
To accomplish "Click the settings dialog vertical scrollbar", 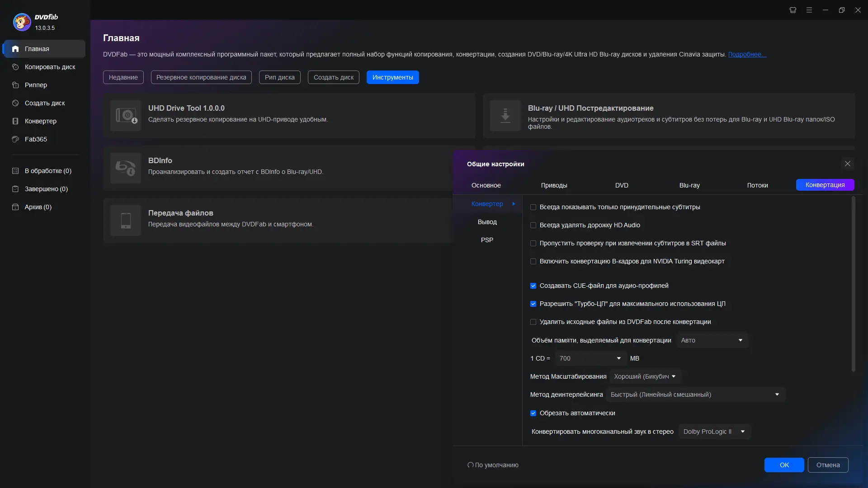I will pyautogui.click(x=853, y=284).
